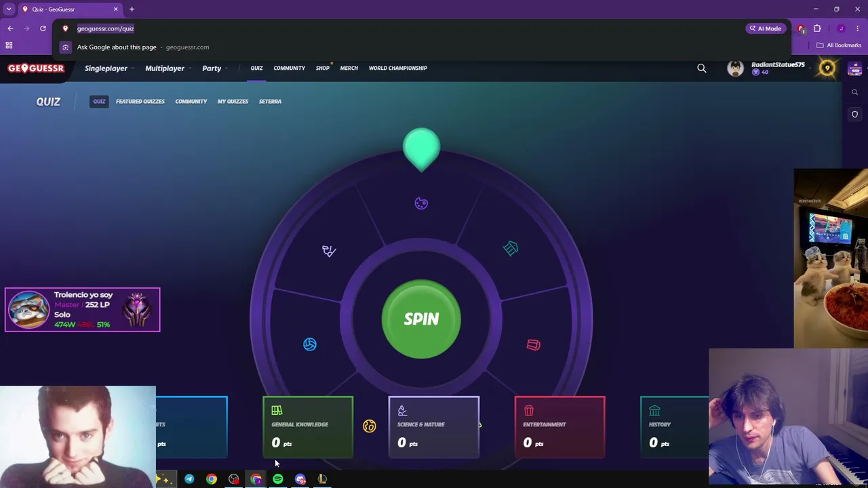Open League of Legends from the taskbar
This screenshot has height=488, width=868.
[x=323, y=480]
